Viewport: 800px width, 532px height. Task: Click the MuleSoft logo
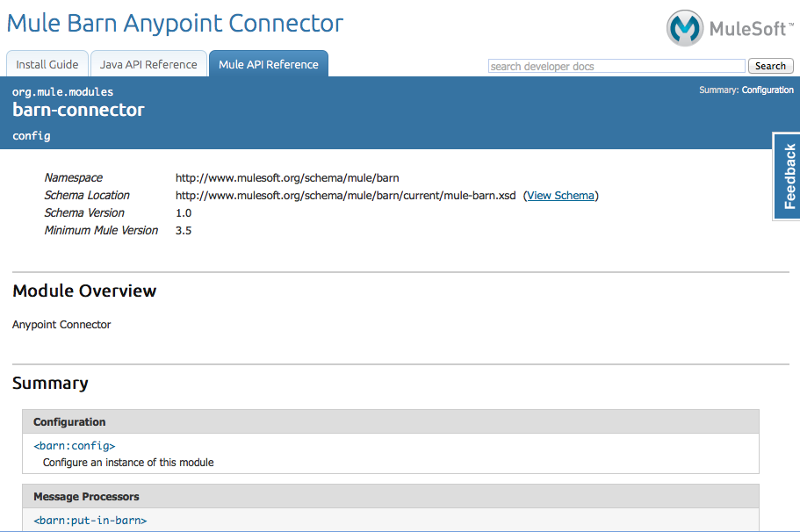(x=729, y=27)
